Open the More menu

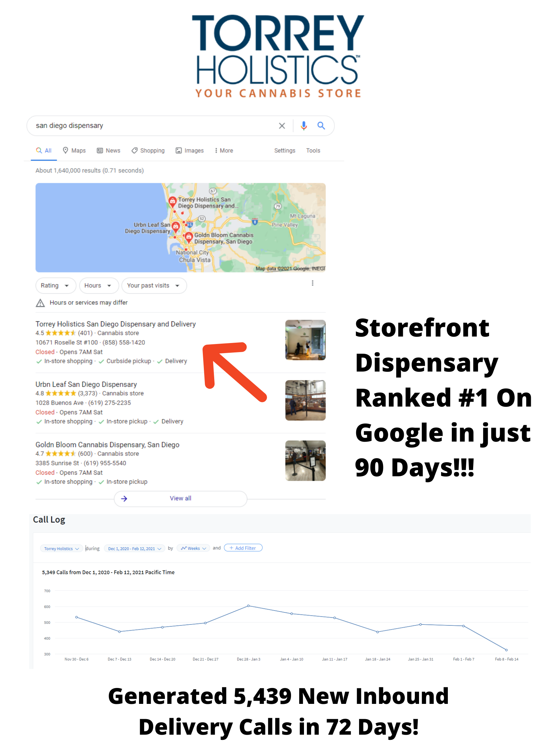click(224, 151)
